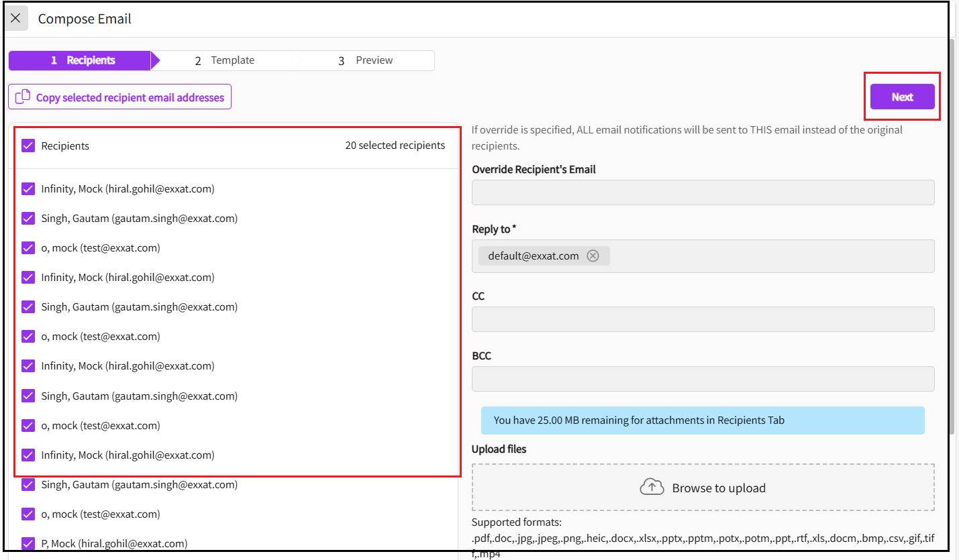The width and height of the screenshot is (959, 560).
Task: Go to step 1 Recipients
Action: point(82,60)
